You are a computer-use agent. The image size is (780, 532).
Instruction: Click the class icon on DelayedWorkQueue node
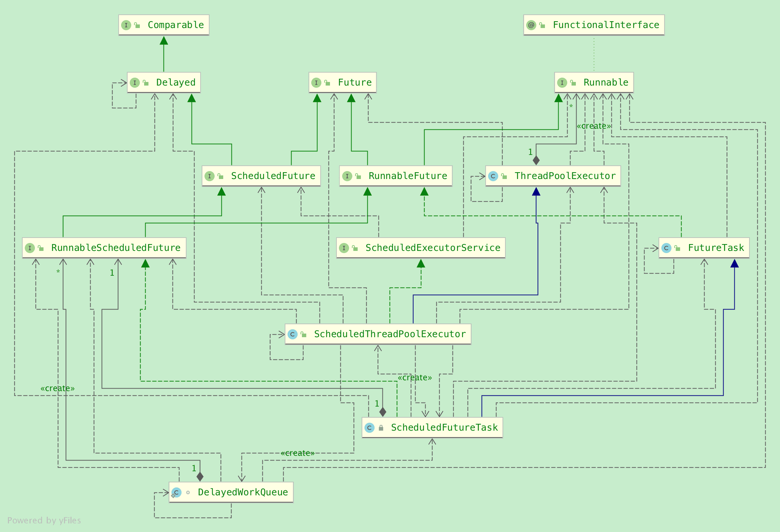coord(176,492)
